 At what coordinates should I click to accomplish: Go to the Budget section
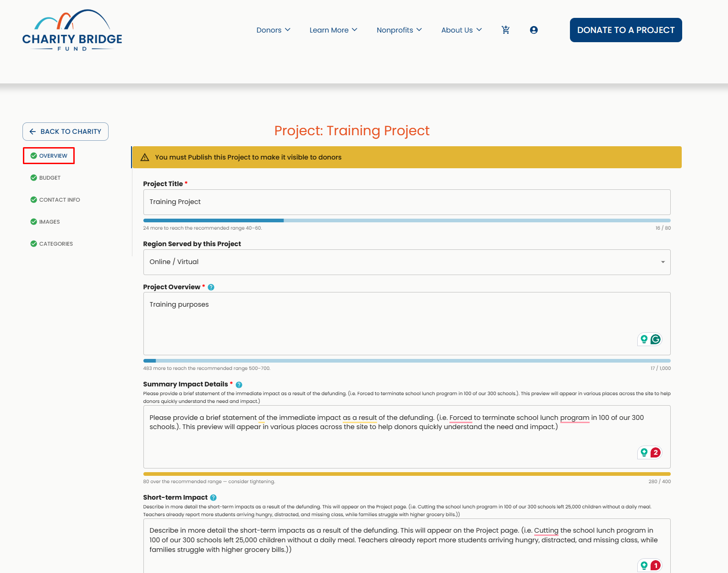tap(46, 178)
